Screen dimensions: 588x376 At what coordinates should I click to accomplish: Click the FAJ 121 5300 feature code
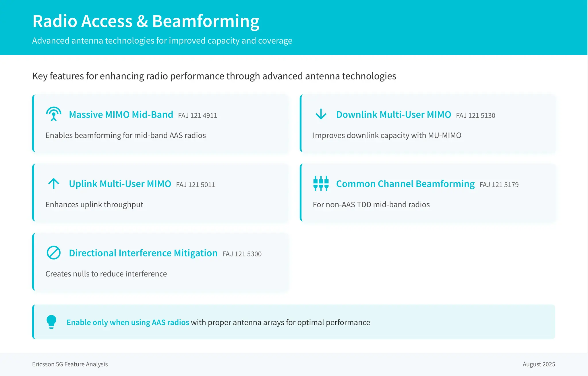click(x=242, y=254)
